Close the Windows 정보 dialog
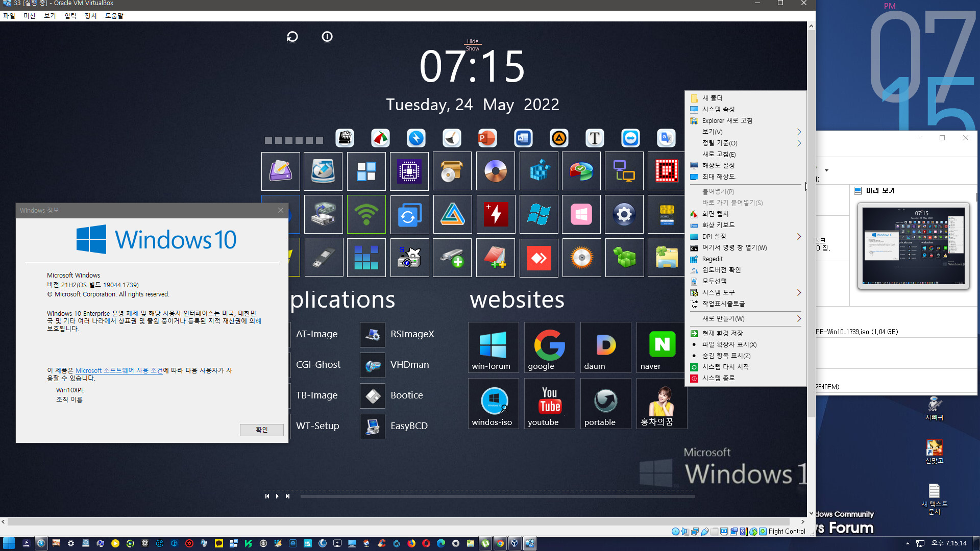Image resolution: width=980 pixels, height=551 pixels. point(280,210)
